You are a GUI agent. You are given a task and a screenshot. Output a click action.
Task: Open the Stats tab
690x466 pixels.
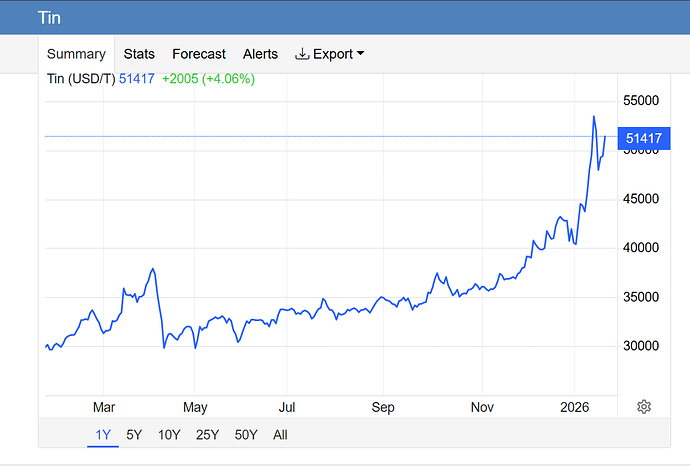point(139,54)
